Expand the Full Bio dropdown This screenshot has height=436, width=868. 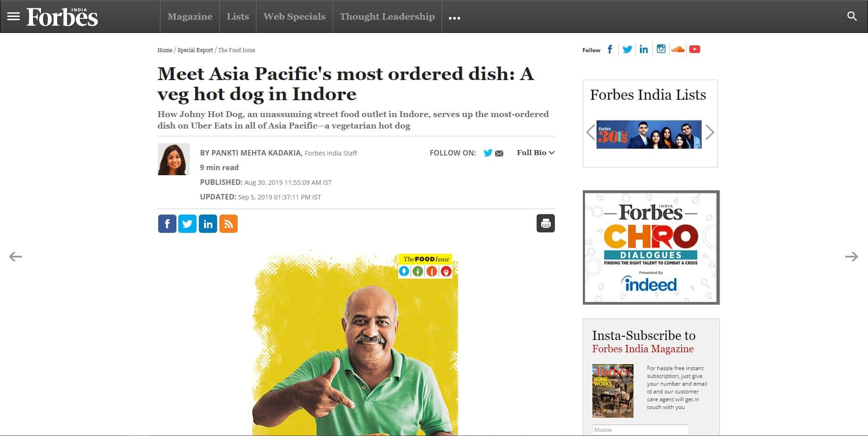536,152
